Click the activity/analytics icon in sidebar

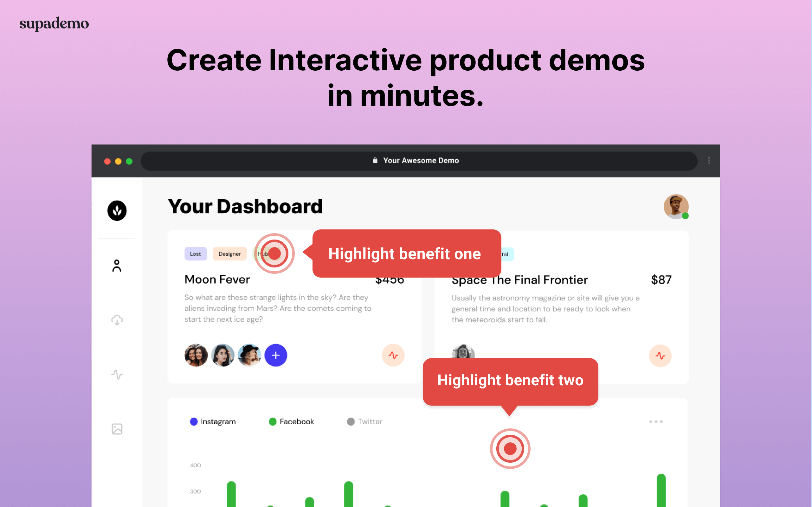coord(117,375)
